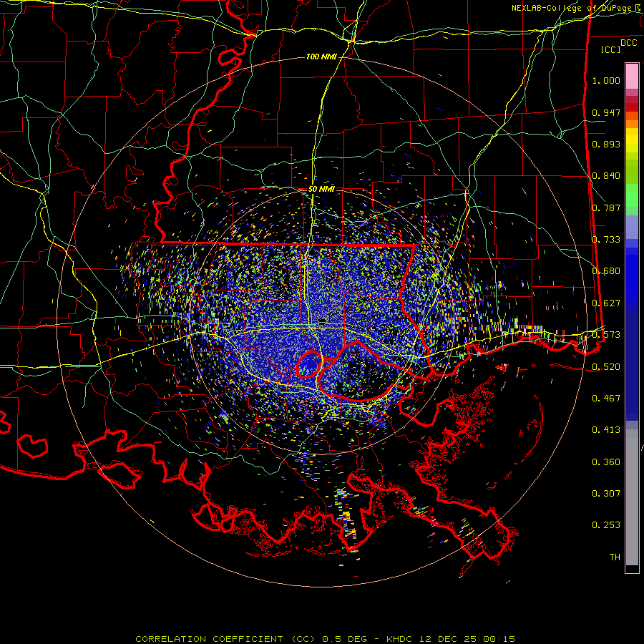This screenshot has height=644, width=644.
Task: Click the 0.467 legend value
Action: point(606,399)
